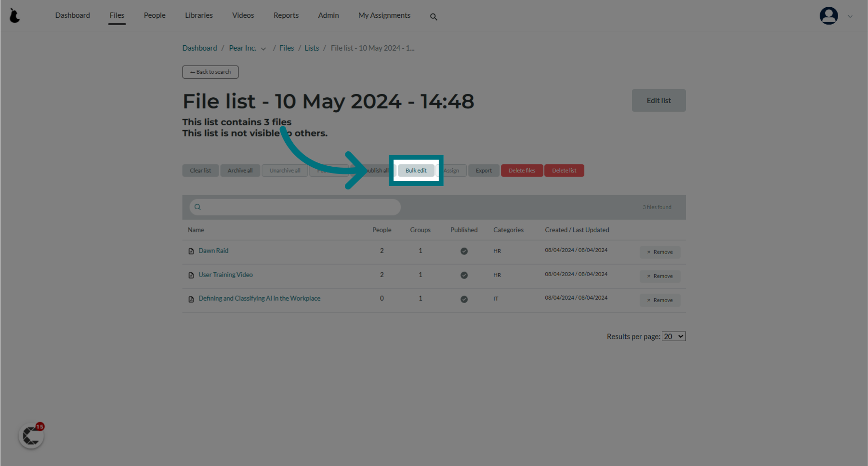Open the help widget with 15 badge

pos(31,436)
